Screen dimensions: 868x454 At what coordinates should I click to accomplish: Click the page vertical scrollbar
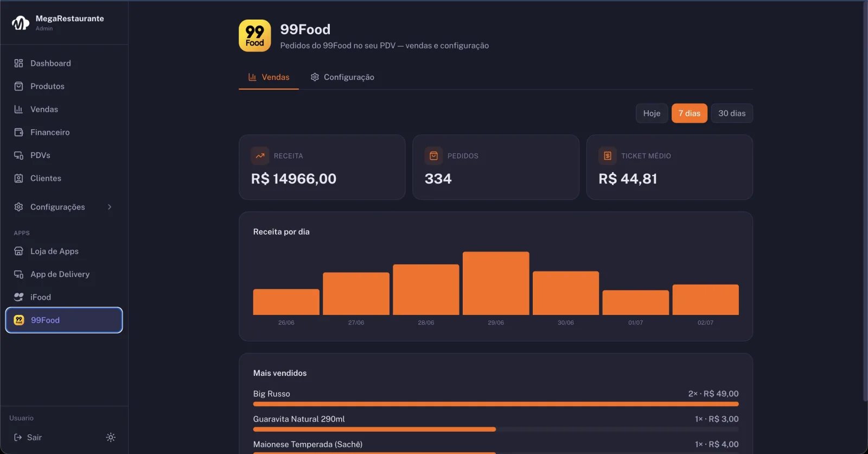click(865, 201)
